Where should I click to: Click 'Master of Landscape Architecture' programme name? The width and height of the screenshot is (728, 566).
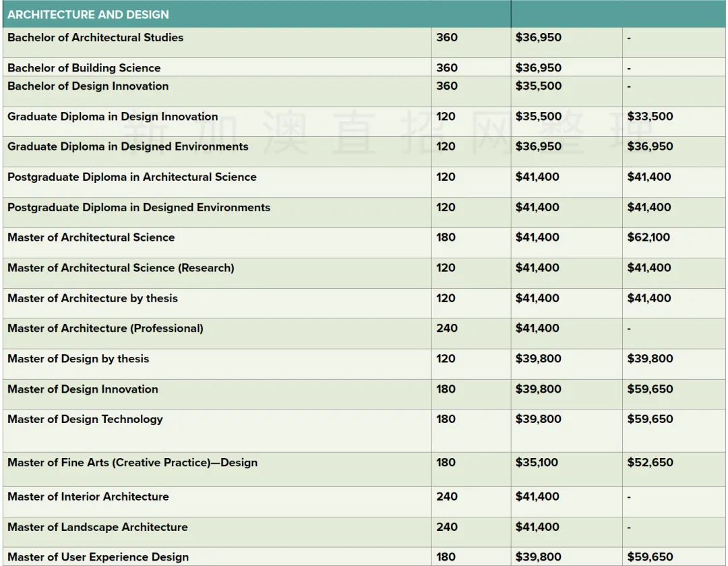click(x=98, y=527)
